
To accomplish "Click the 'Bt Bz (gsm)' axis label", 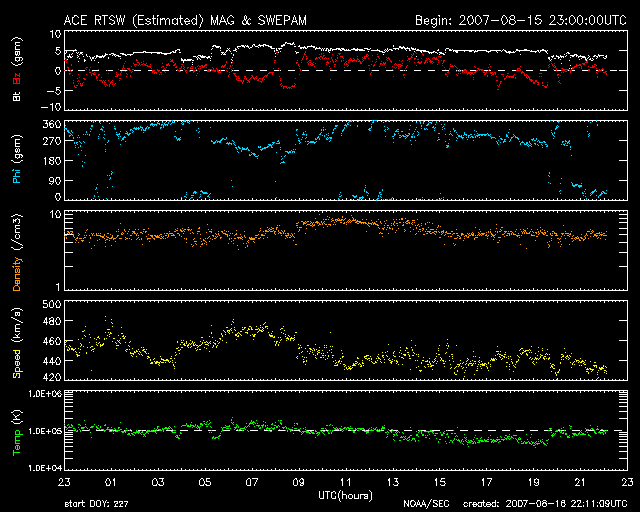I will point(17,69).
